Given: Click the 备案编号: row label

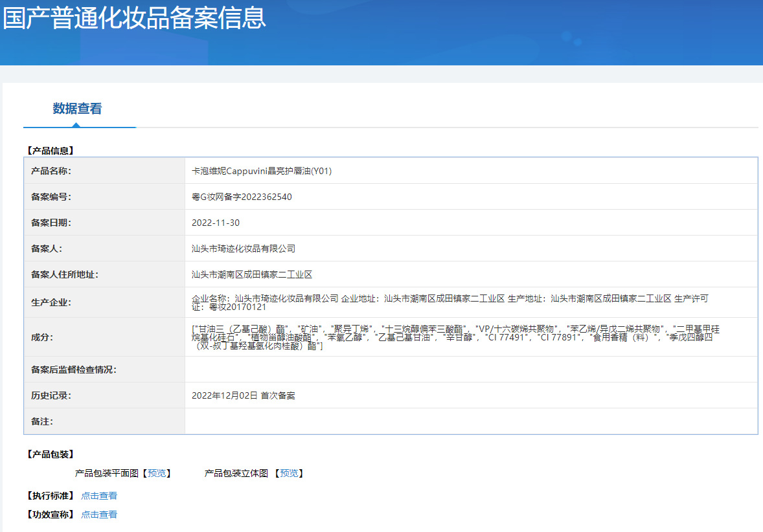Looking at the screenshot, I should (x=51, y=197).
